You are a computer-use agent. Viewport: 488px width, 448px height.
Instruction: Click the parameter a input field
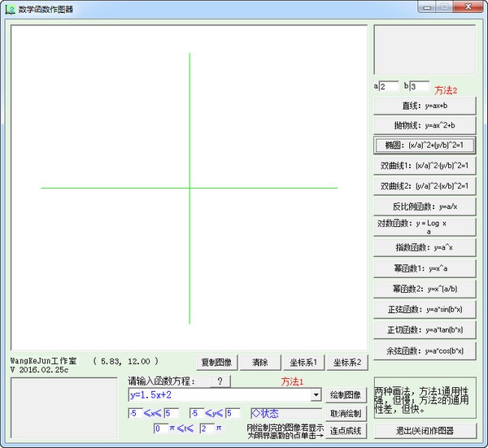(x=389, y=86)
